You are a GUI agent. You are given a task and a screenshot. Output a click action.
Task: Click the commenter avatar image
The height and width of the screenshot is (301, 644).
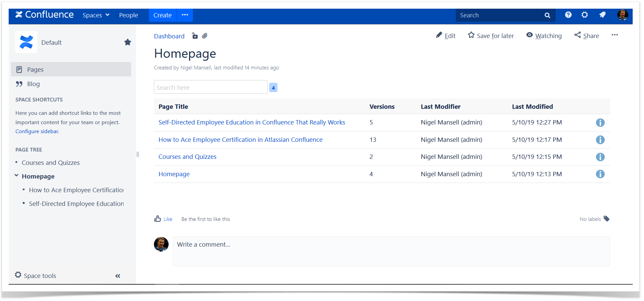click(x=161, y=244)
